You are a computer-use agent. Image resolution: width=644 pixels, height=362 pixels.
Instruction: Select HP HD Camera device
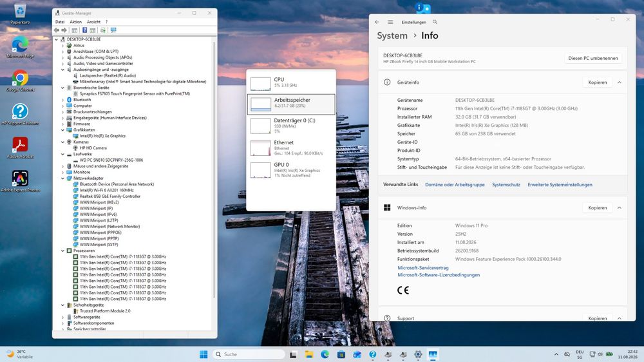point(93,148)
